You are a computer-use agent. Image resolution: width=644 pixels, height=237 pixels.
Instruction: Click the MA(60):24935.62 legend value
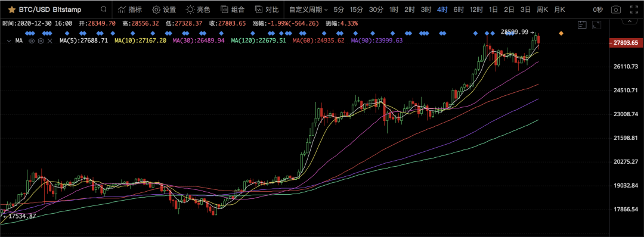point(318,40)
